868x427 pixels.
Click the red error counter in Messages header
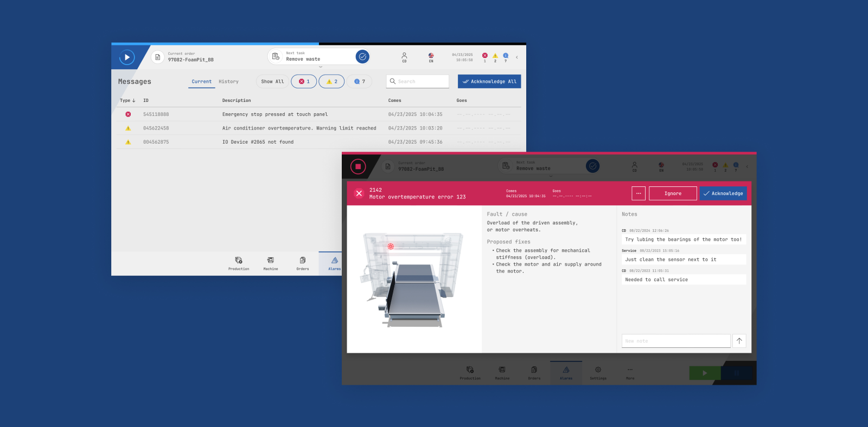(485, 56)
